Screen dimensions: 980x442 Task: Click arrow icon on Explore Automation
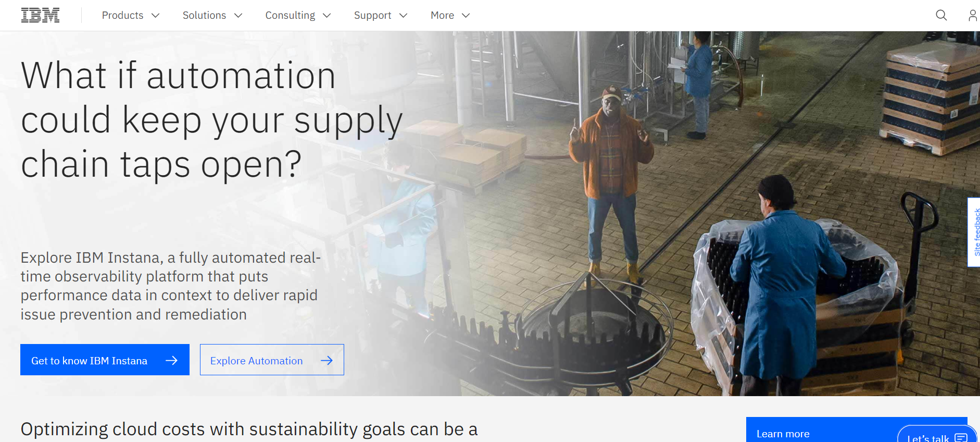click(x=326, y=360)
